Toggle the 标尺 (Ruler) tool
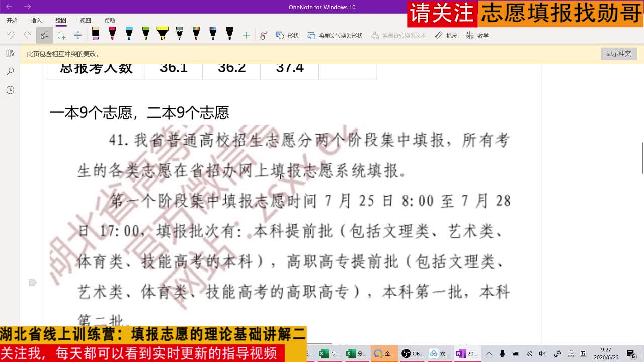644x362 pixels. pyautogui.click(x=446, y=35)
